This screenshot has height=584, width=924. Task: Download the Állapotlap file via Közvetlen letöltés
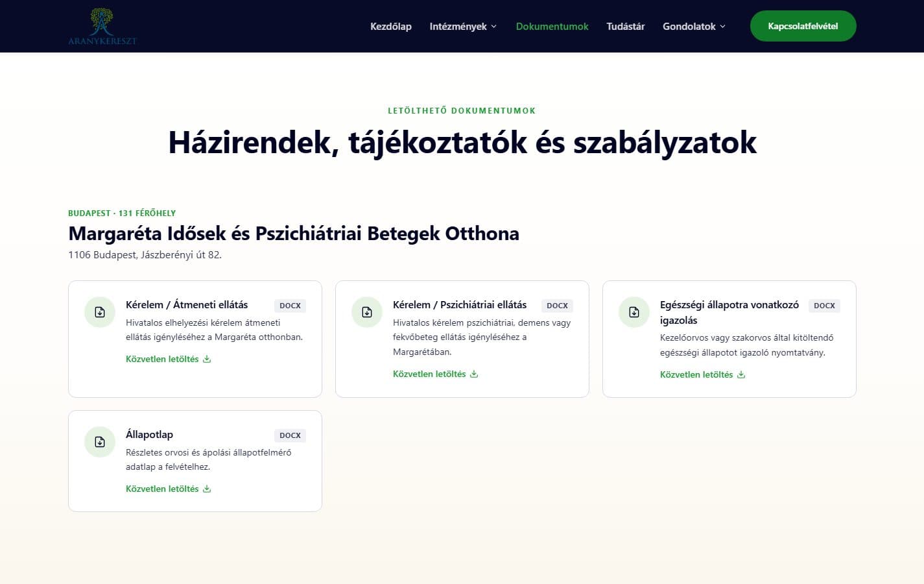[169, 489]
